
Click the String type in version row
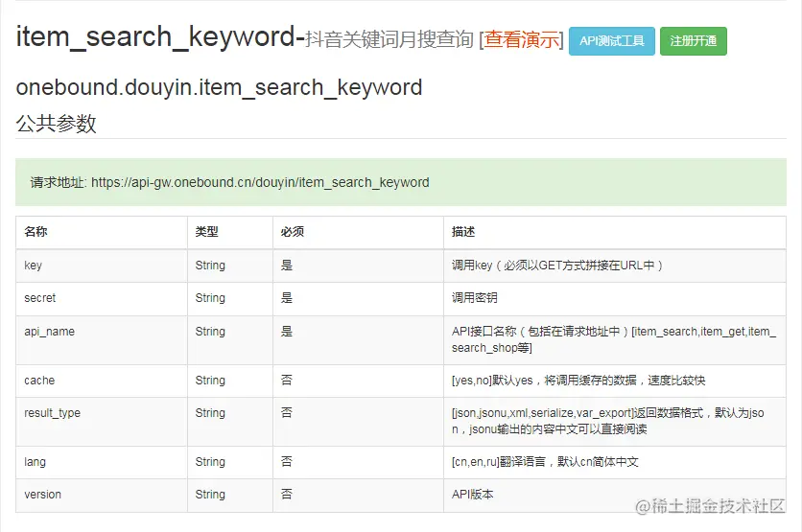pos(210,495)
